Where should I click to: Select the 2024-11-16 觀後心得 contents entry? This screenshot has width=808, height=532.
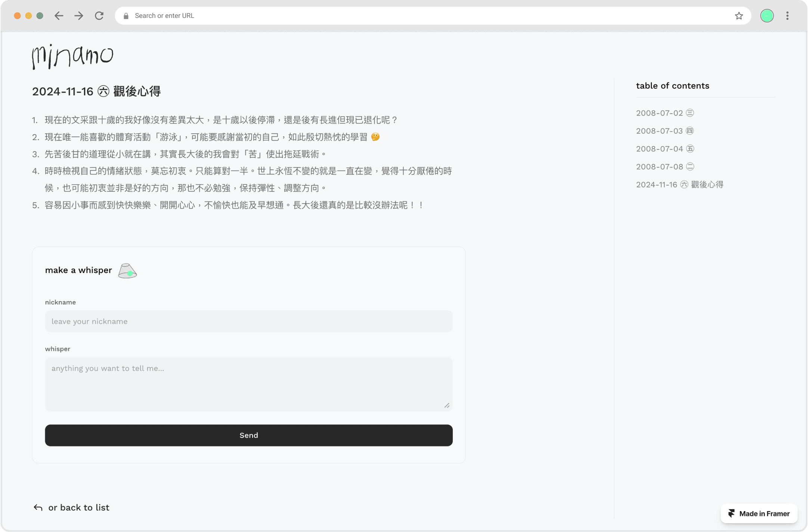[679, 185]
